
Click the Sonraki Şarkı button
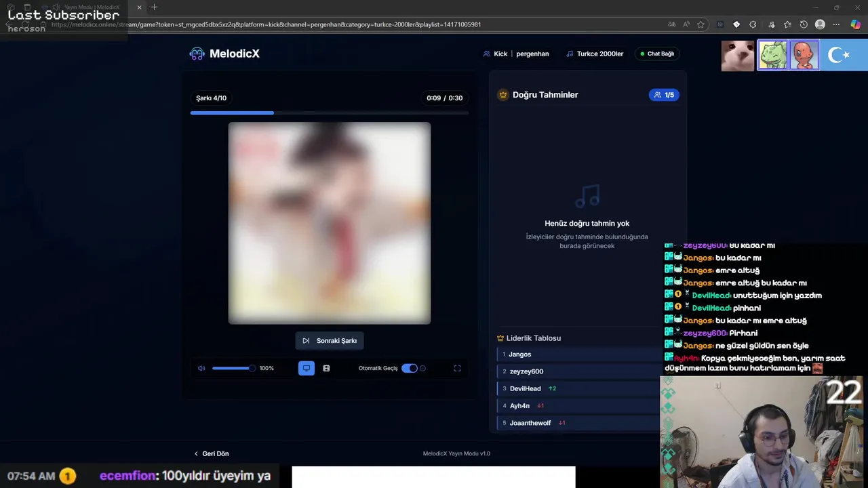click(x=330, y=340)
